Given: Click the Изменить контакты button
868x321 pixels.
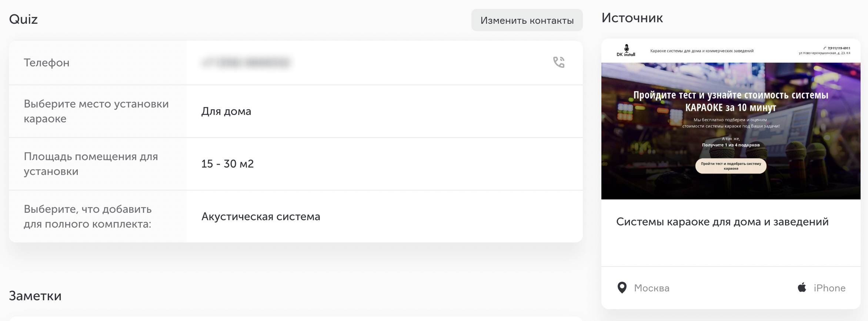Looking at the screenshot, I should (527, 20).
